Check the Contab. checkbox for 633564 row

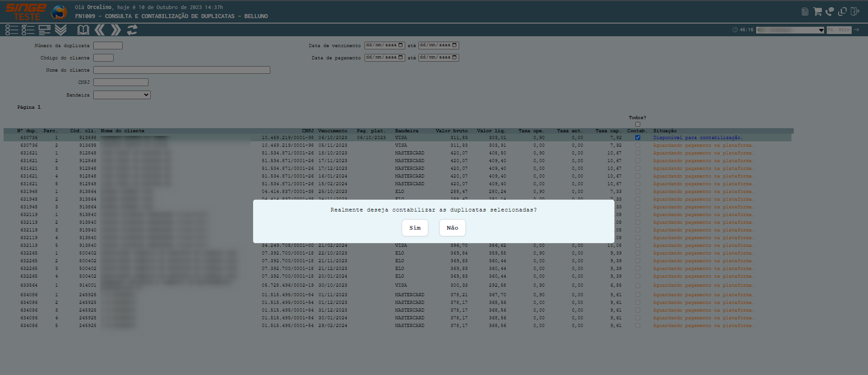point(638,285)
